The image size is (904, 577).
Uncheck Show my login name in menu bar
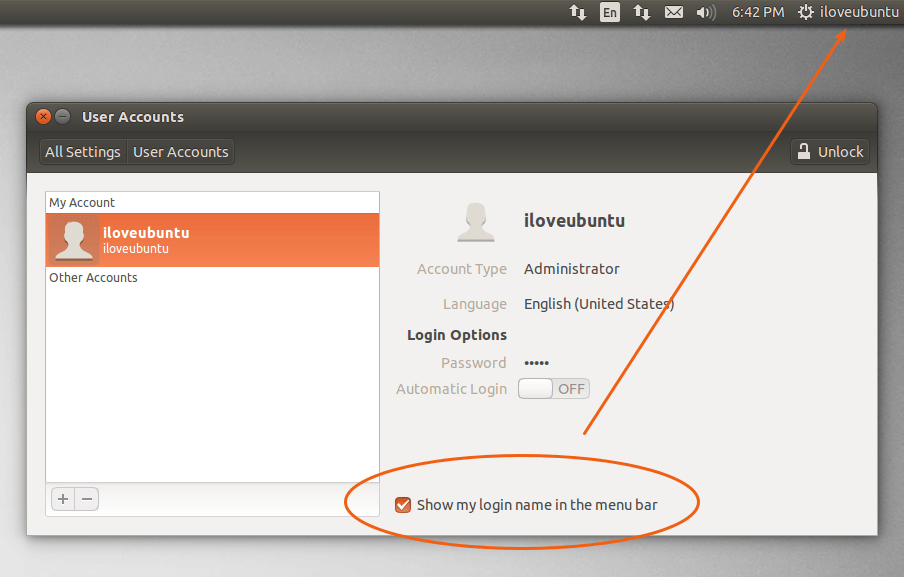(404, 505)
